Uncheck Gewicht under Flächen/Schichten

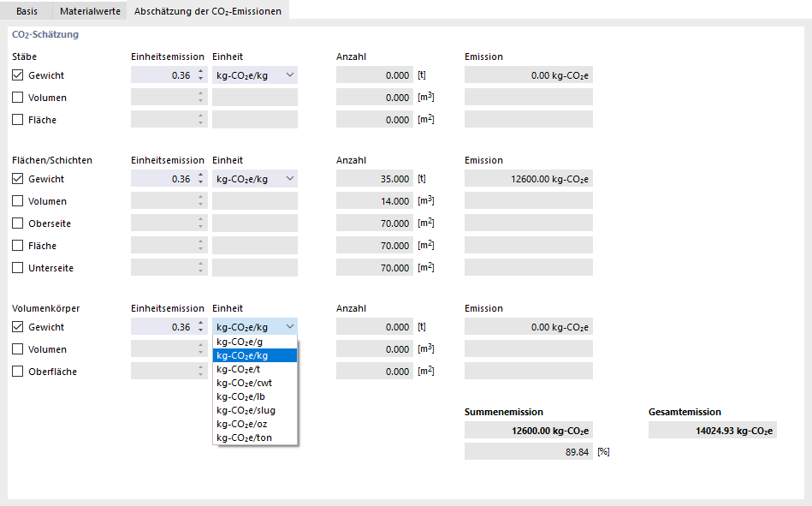click(x=18, y=179)
